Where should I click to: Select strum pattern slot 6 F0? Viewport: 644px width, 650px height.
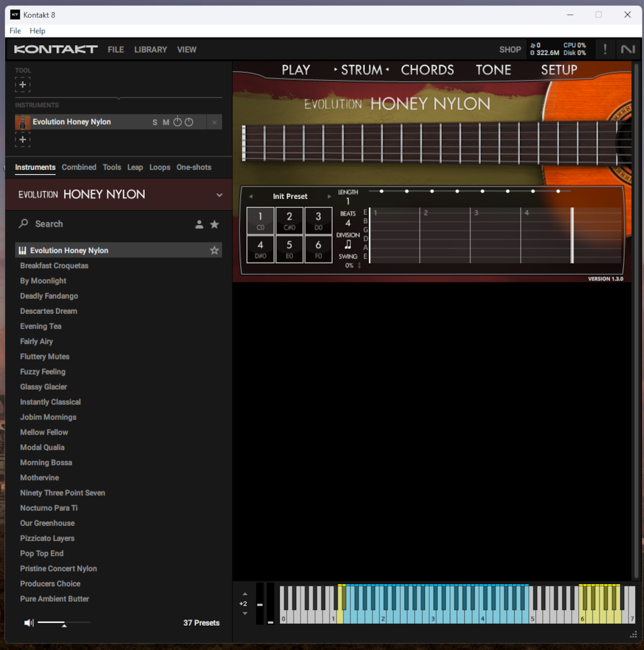(x=318, y=249)
